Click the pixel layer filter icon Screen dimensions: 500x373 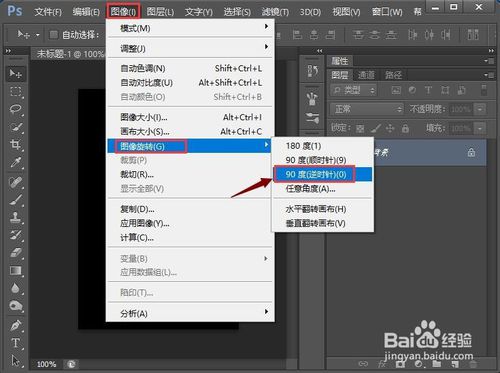[x=396, y=90]
